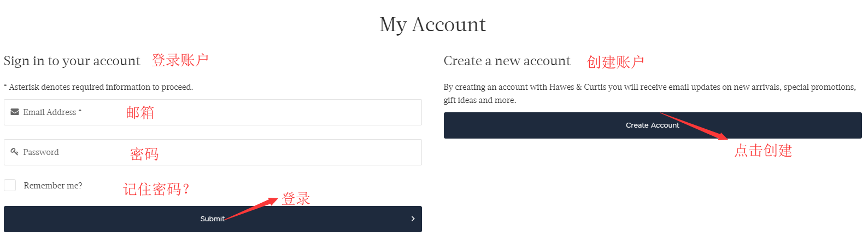Click the red 密码 annotation label
This screenshot has width=868, height=241.
coord(144,154)
